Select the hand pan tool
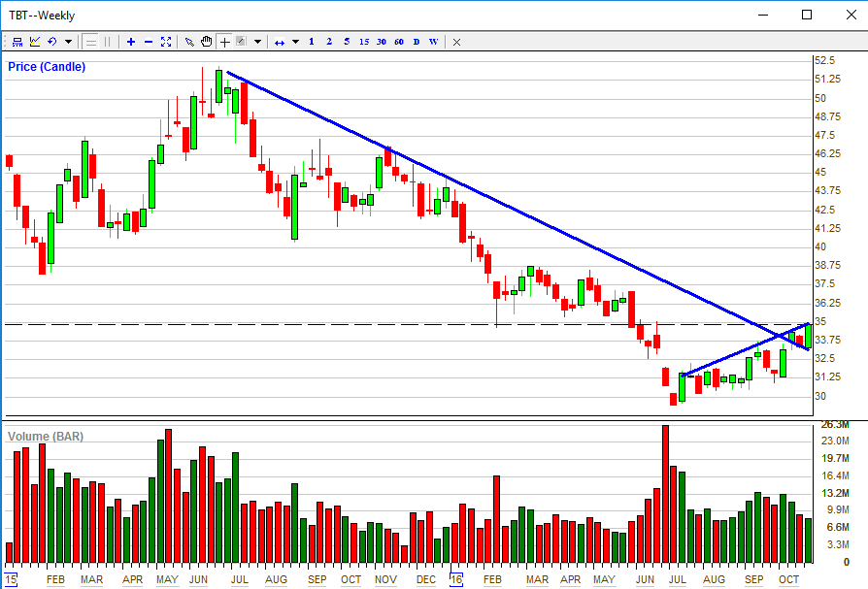 (207, 42)
